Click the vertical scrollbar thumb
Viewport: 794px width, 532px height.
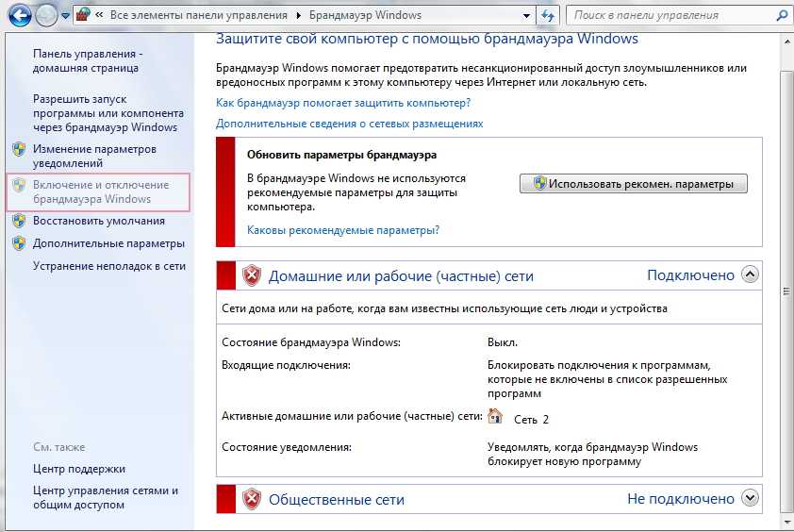click(786, 291)
